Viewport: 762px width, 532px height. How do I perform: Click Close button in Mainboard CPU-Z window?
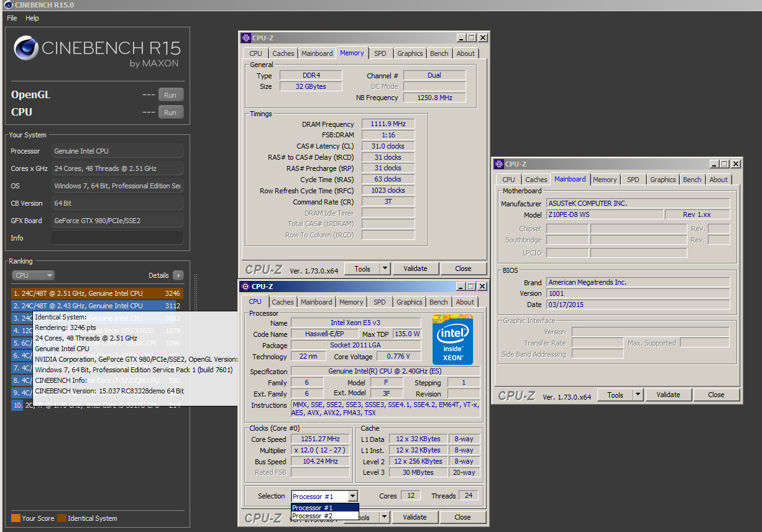click(716, 395)
